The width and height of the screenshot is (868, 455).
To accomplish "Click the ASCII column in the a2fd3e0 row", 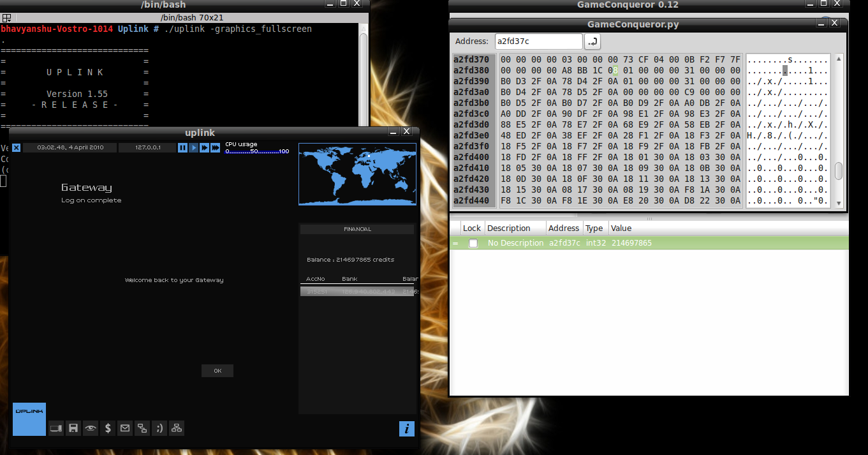I will pyautogui.click(x=788, y=135).
